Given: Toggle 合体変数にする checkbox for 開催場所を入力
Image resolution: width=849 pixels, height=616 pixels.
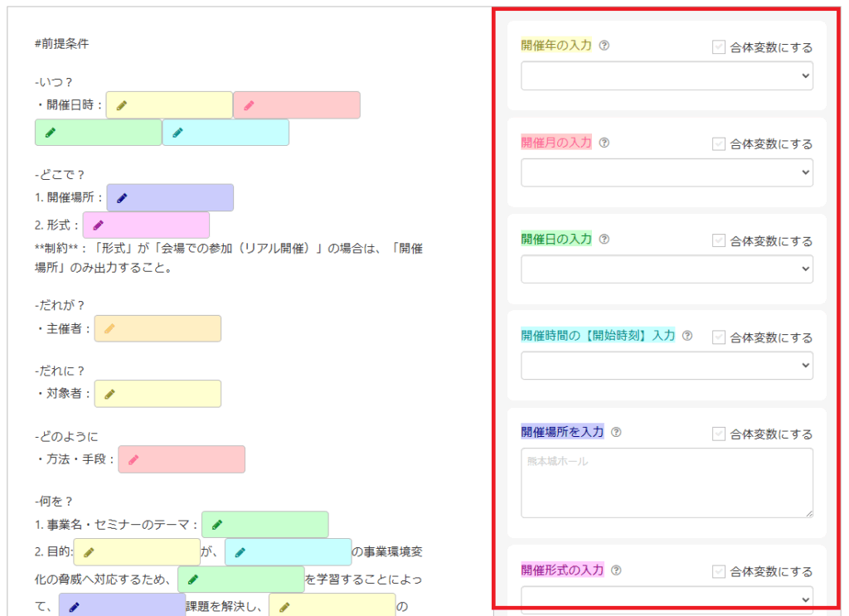Looking at the screenshot, I should tap(719, 434).
